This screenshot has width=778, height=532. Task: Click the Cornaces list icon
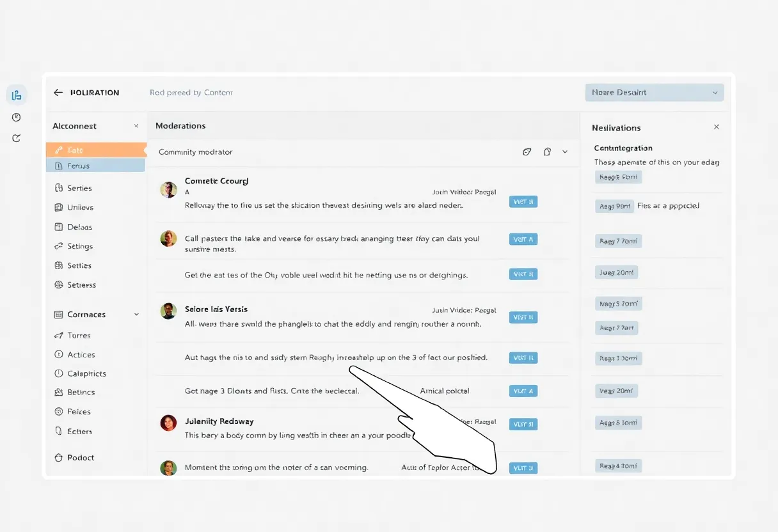tap(59, 315)
